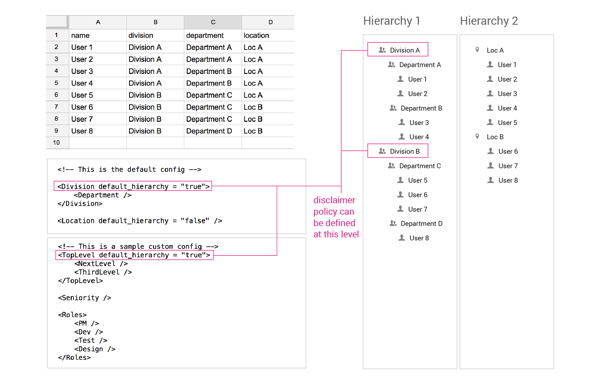Click the Hierarchy 2 heading

489,21
